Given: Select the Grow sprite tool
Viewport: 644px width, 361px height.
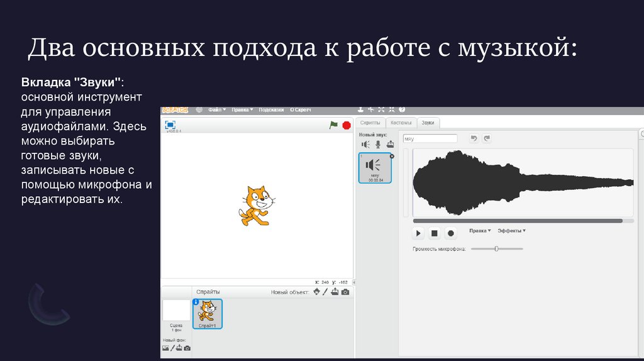Looking at the screenshot, I should coord(381,109).
